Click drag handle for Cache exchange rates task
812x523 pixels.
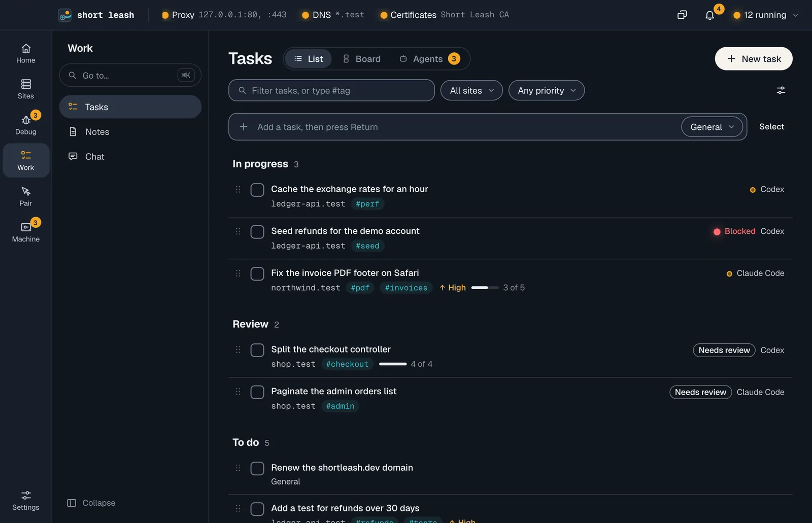238,189
